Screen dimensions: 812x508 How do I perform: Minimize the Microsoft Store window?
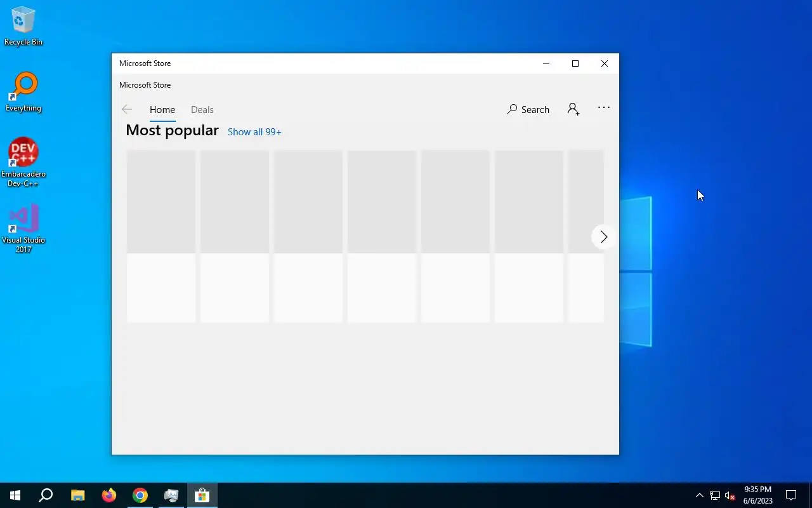point(546,63)
